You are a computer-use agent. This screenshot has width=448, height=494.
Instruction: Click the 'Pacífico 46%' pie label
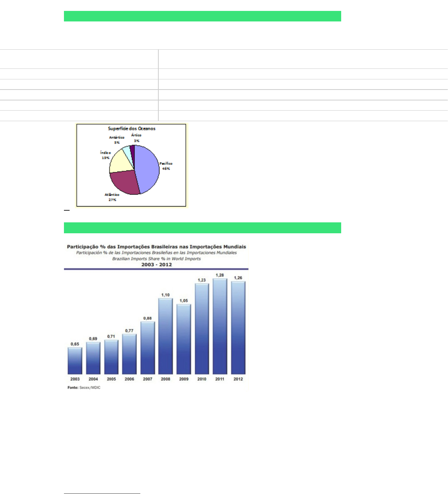click(x=166, y=166)
